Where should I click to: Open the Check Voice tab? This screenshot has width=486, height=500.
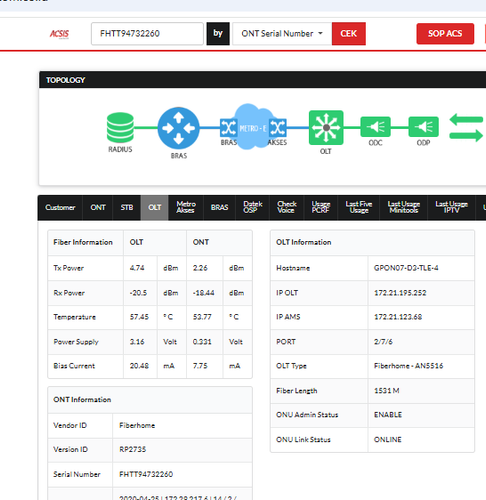pyautogui.click(x=287, y=207)
